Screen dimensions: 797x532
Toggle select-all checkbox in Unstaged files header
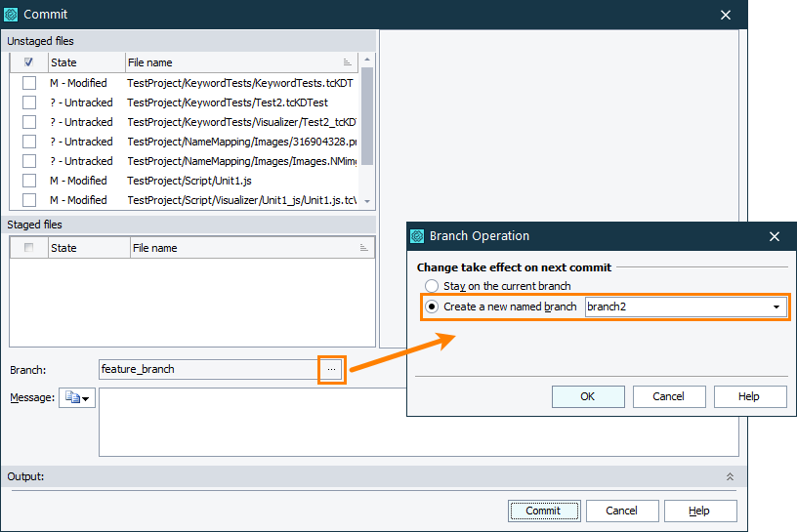[x=29, y=62]
